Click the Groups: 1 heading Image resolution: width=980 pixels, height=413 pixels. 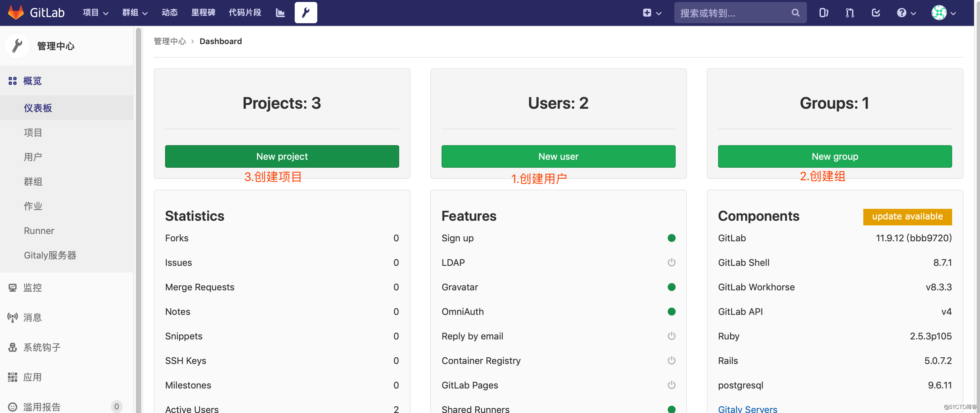[x=835, y=103]
